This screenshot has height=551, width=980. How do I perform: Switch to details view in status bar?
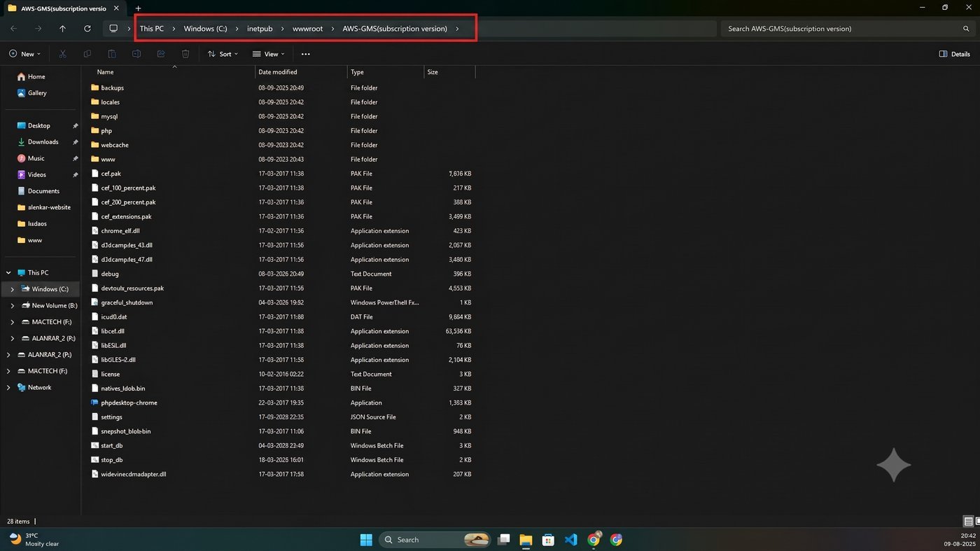click(968, 521)
